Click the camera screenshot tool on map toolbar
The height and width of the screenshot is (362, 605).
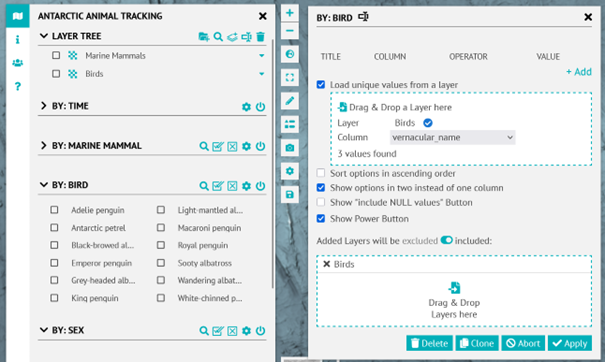(x=290, y=148)
